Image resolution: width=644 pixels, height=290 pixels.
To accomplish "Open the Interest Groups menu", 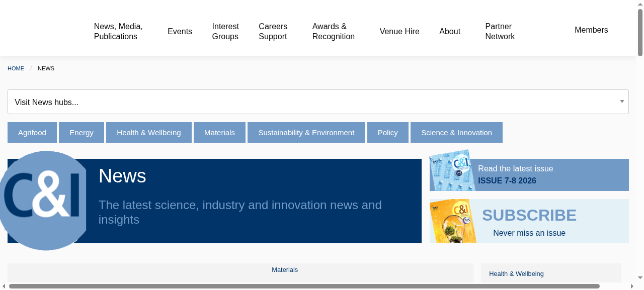I will pos(225,32).
